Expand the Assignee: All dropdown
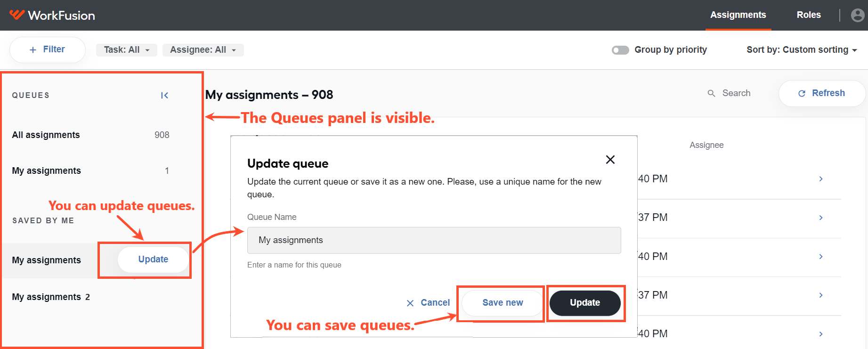Viewport: 868px width, 349px height. (203, 50)
